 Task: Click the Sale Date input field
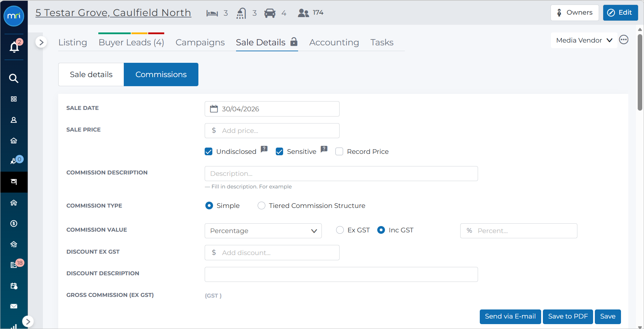(x=272, y=109)
